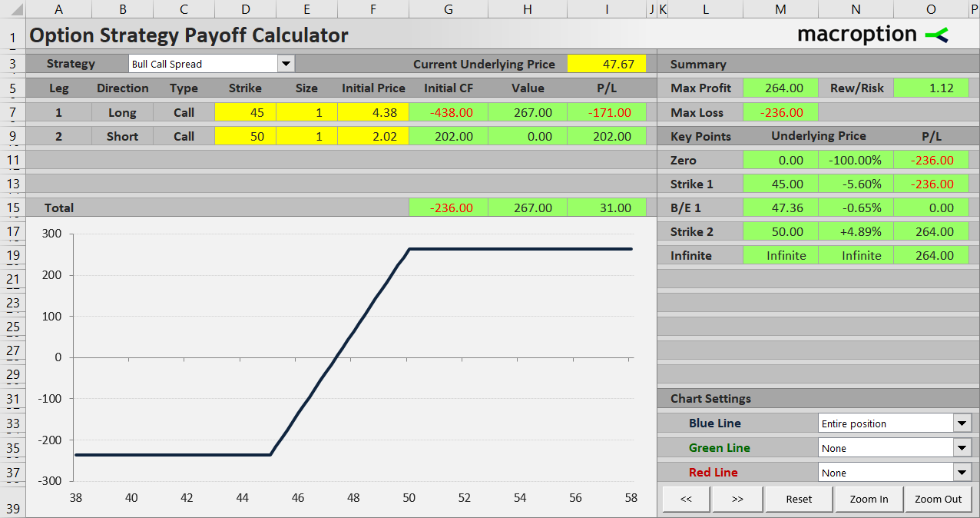Select leg 1 initial price 4.38
The width and height of the screenshot is (980, 518).
(x=373, y=112)
